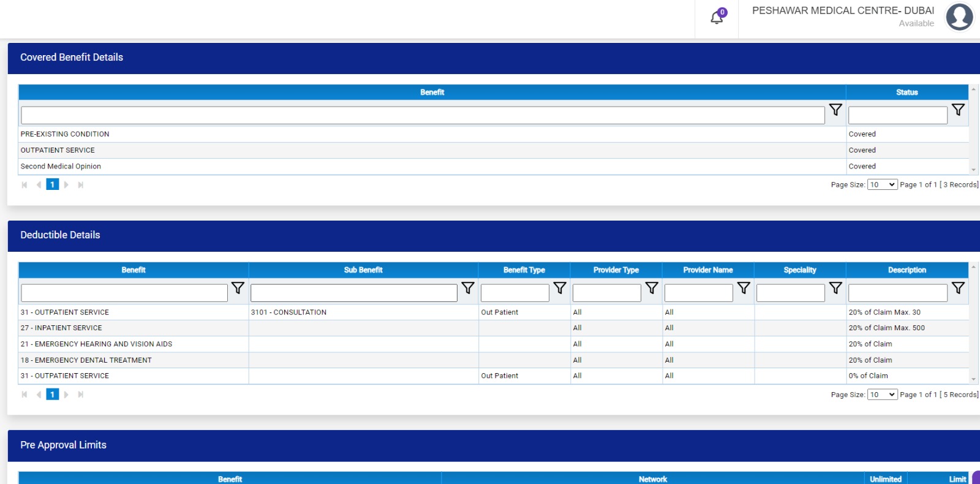Image resolution: width=980 pixels, height=484 pixels.
Task: Click filter icon for Provider Type column
Action: (x=652, y=288)
